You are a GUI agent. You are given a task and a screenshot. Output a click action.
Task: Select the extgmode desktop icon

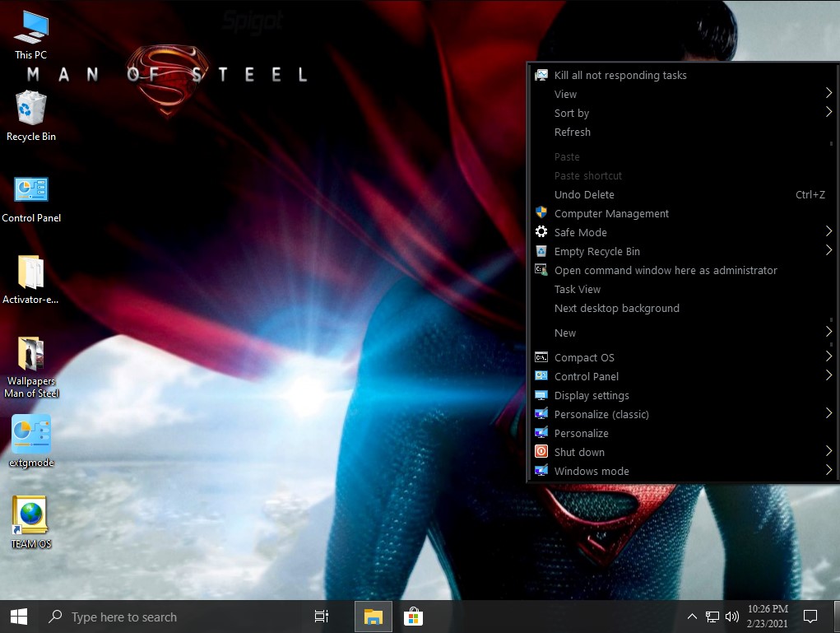click(x=31, y=441)
